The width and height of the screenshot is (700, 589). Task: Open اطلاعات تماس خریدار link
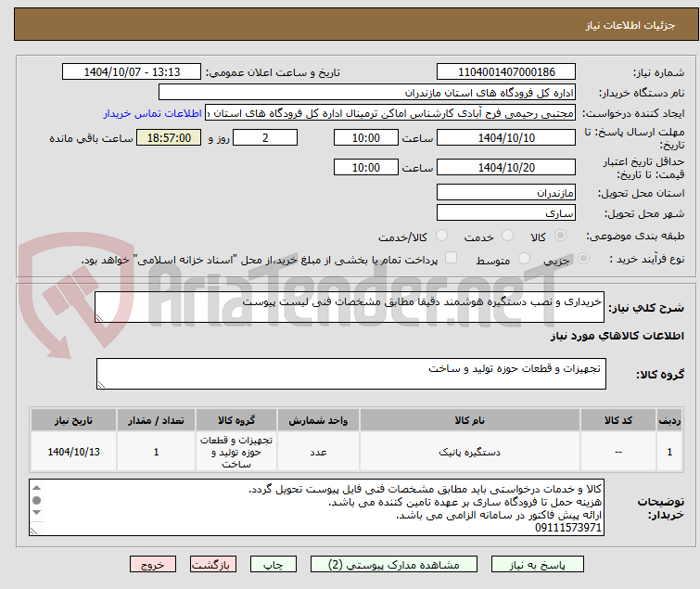[x=153, y=113]
